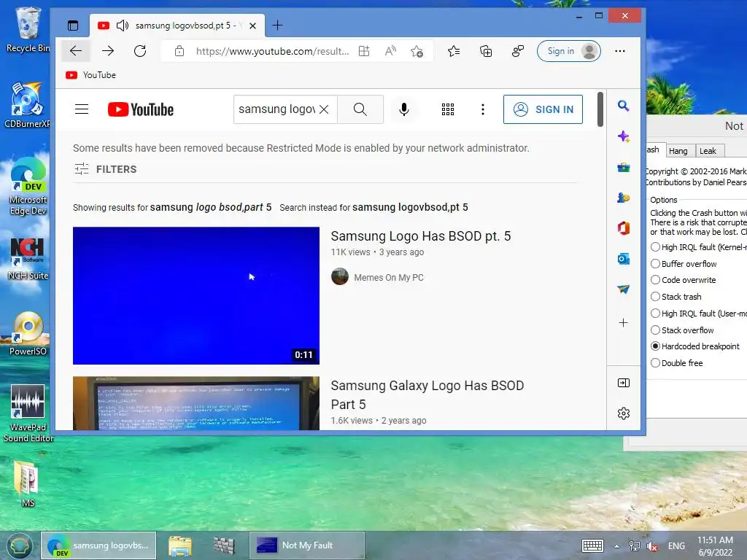Open Edge sidebar Search
This screenshot has height=560, width=747.
(623, 106)
